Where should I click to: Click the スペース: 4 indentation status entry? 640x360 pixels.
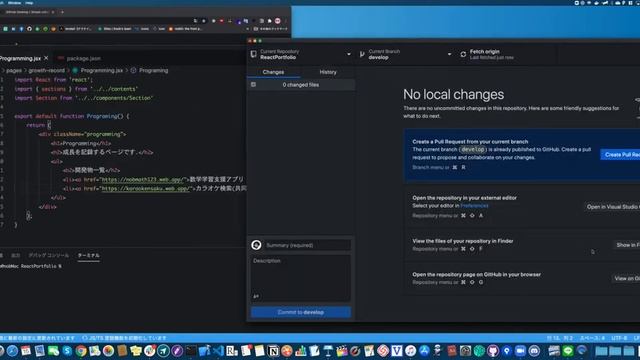592,338
